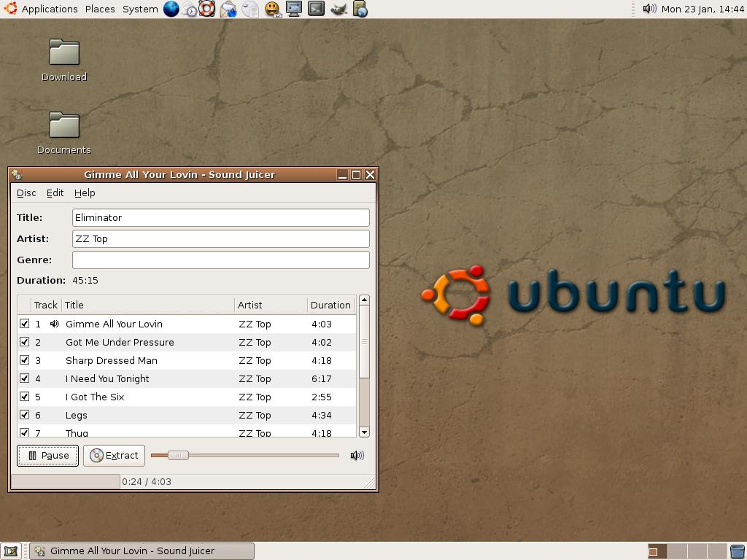The width and height of the screenshot is (747, 560).
Task: Click the playback seek slider handle
Action: [x=178, y=455]
